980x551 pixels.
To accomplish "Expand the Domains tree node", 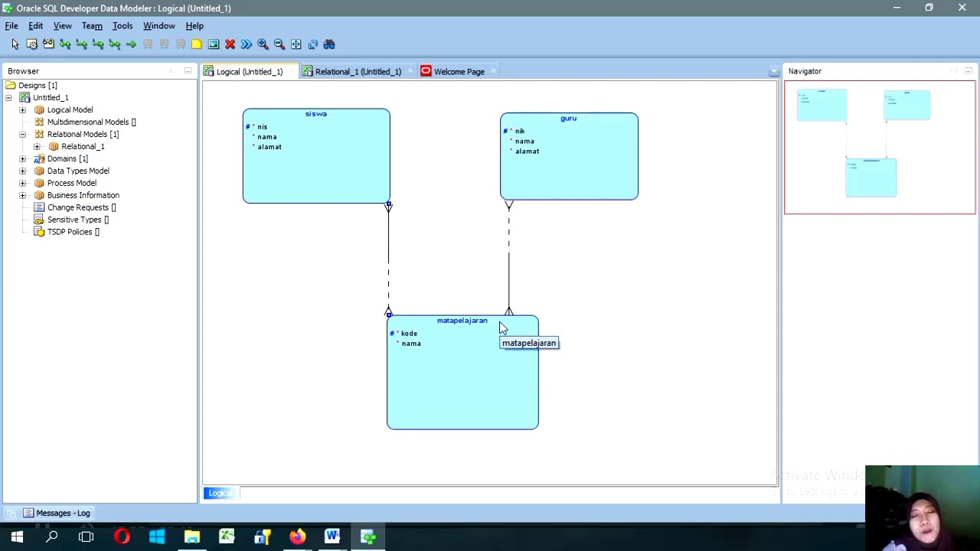I will click(x=22, y=159).
